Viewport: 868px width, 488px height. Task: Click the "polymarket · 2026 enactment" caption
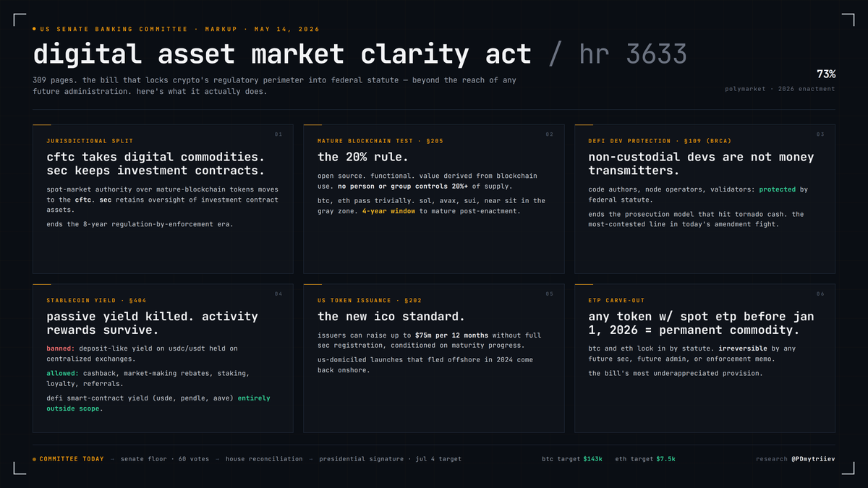click(x=780, y=89)
